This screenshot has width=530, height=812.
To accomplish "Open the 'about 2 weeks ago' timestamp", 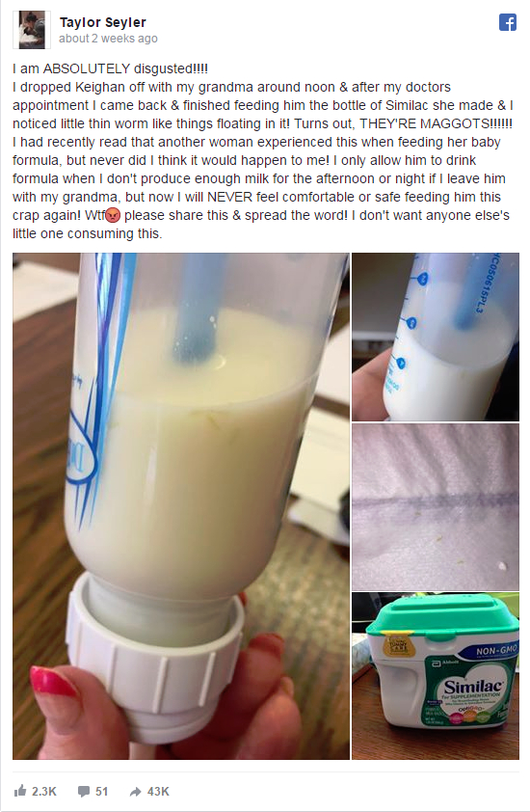I will [108, 39].
